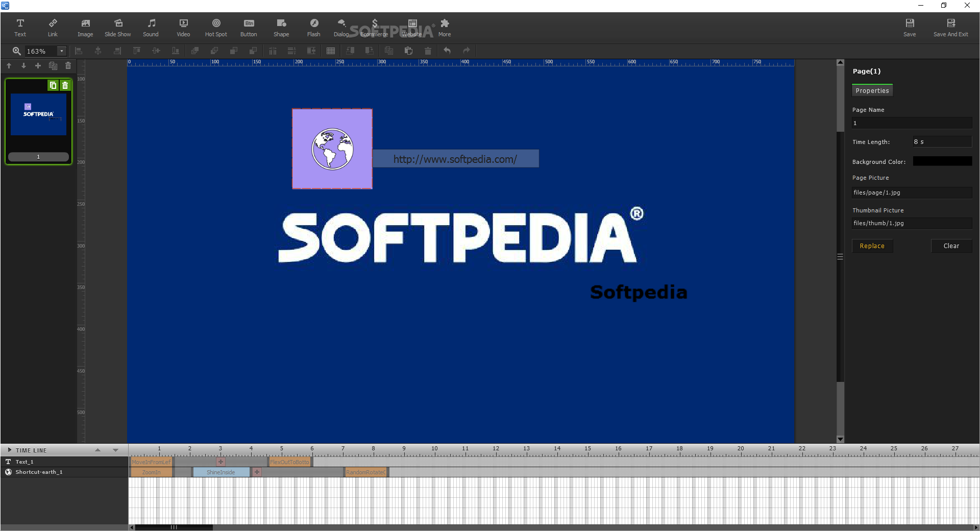The width and height of the screenshot is (980, 531).
Task: Click the canvas vertical scrollbar down arrow
Action: 840,439
